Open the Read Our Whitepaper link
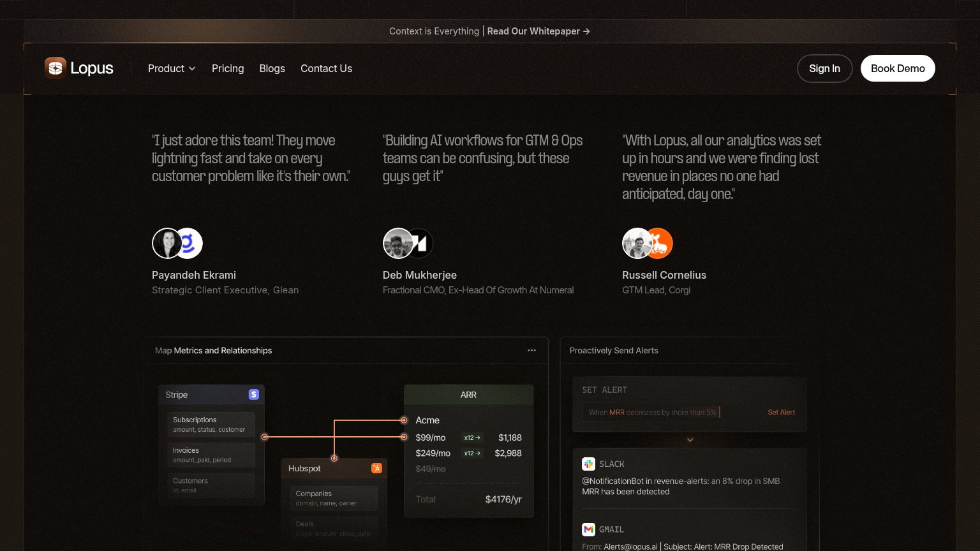 (x=538, y=31)
